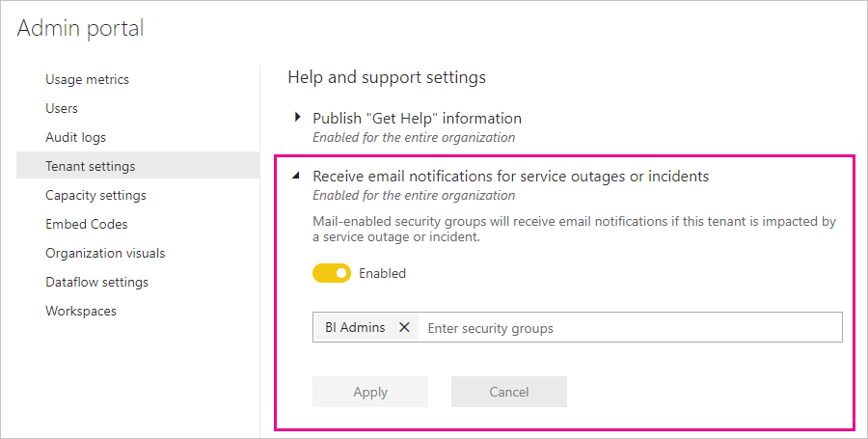The width and height of the screenshot is (868, 439).
Task: Open Capacity settings page
Action: pos(95,195)
